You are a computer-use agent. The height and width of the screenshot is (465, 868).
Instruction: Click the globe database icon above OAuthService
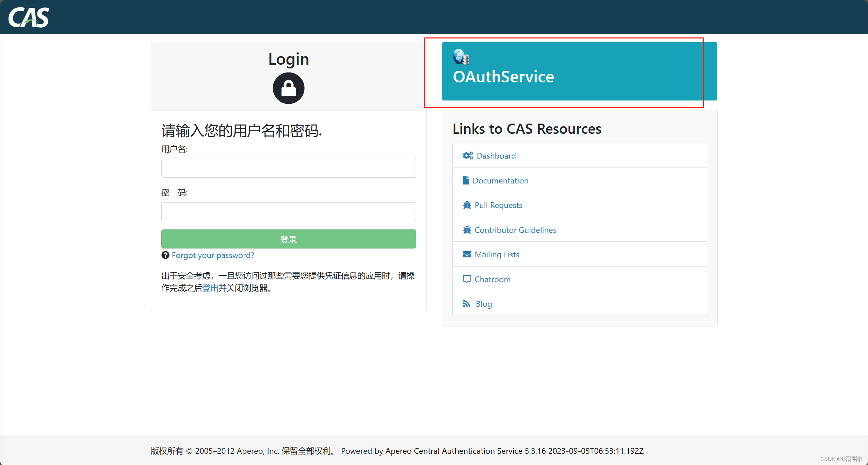pos(461,57)
